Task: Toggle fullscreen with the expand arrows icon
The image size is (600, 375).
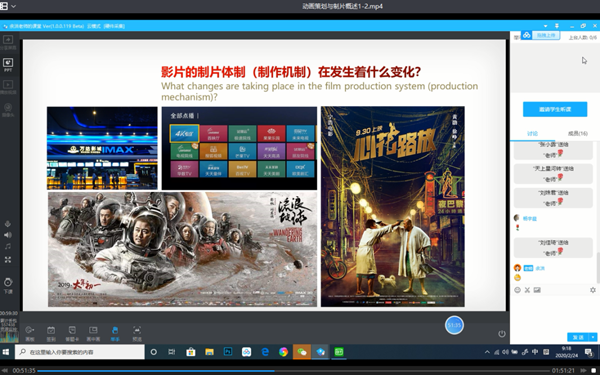Action: [x=8, y=260]
